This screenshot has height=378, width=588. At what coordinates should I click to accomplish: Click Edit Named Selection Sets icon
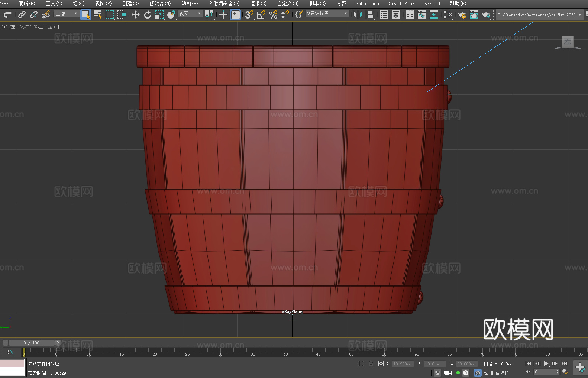[299, 14]
